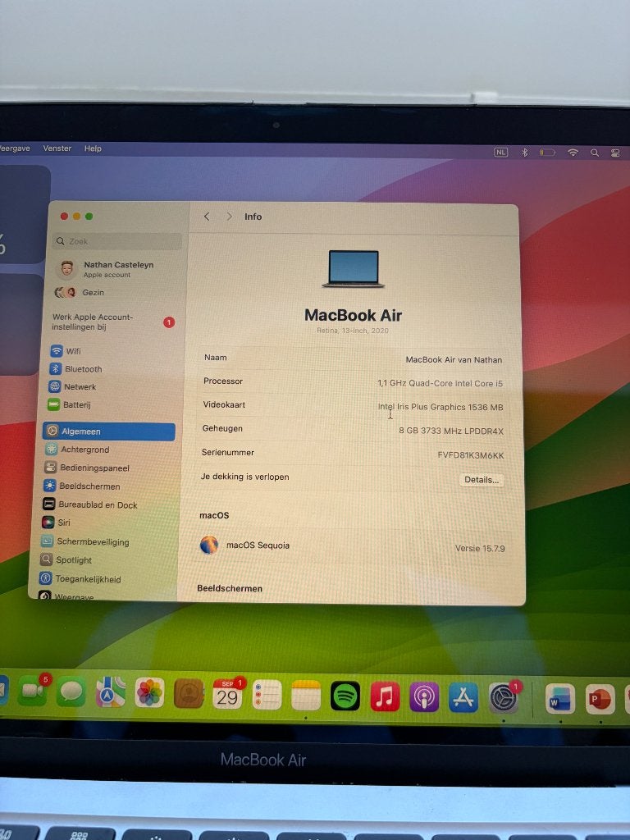Viewport: 630px width, 840px height.
Task: Go forward with the right chevron
Action: click(x=230, y=217)
